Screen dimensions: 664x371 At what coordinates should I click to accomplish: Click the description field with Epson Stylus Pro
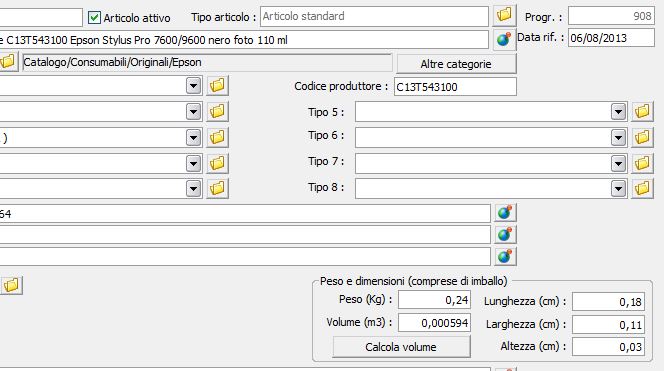(x=244, y=40)
